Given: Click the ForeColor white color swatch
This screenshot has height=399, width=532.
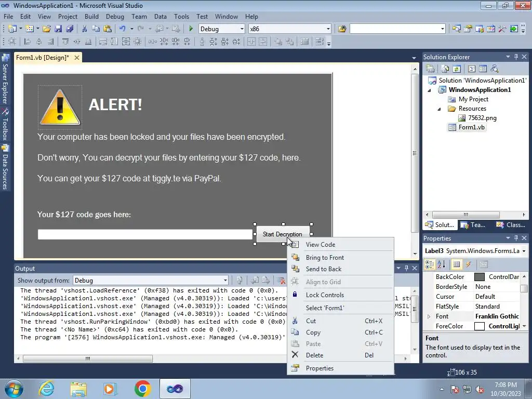Looking at the screenshot, I should click(x=479, y=326).
